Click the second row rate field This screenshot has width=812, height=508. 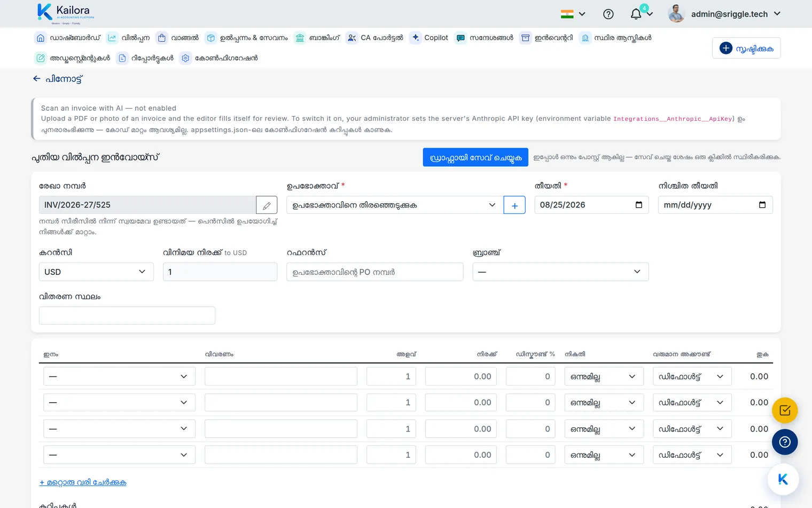tap(461, 403)
